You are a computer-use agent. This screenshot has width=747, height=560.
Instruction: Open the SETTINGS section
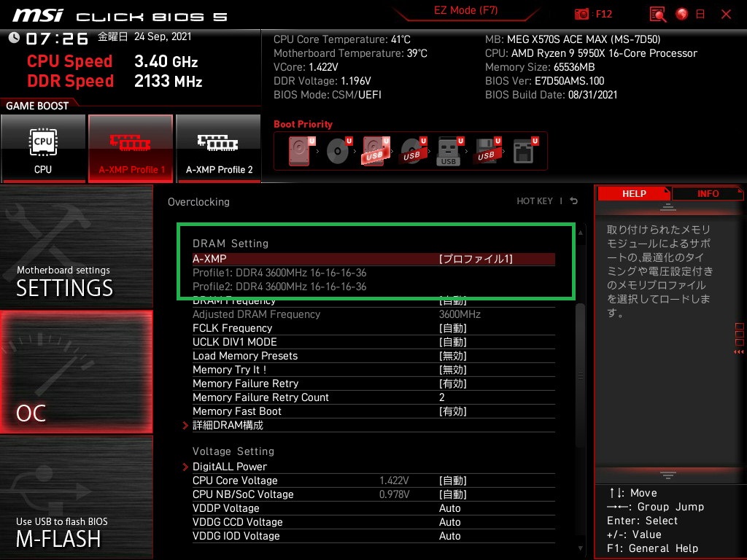click(x=76, y=246)
